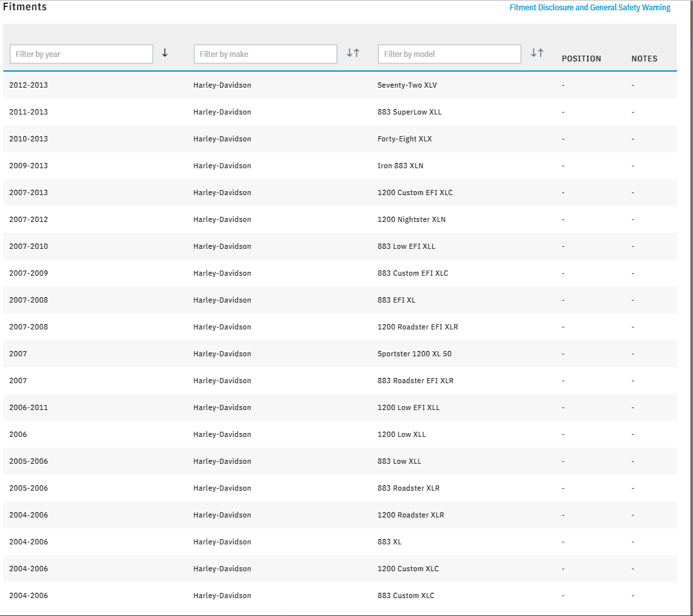Select the 883 XL model cell
The width and height of the screenshot is (693, 616).
pos(389,542)
